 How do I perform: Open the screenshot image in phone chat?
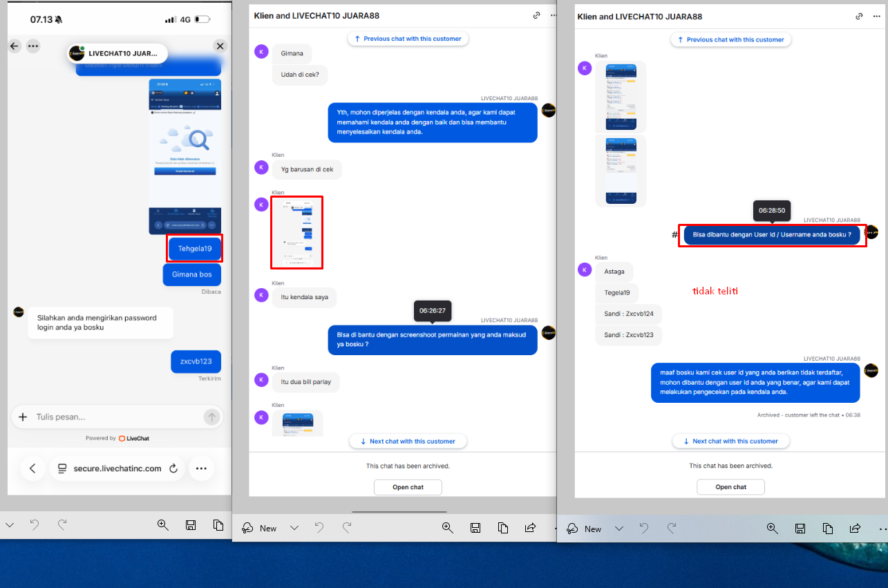coord(185,156)
